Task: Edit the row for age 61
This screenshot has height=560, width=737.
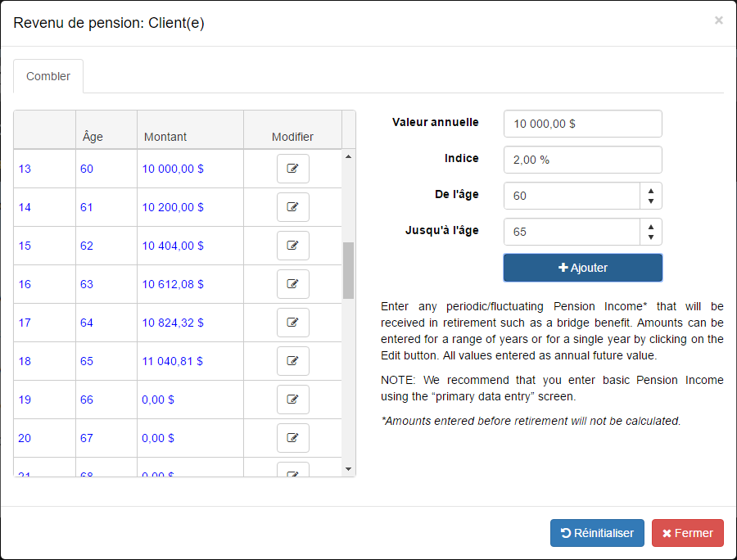Action: pyautogui.click(x=292, y=207)
